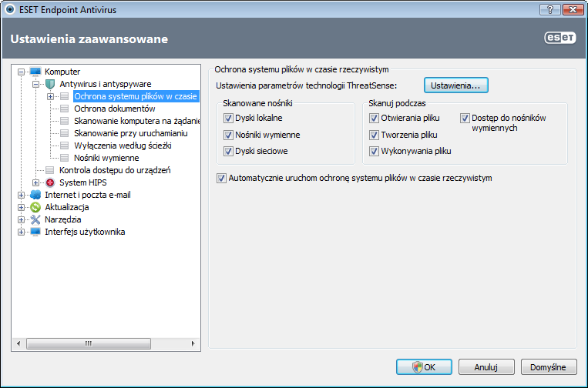Close the ESET settings window
The height and width of the screenshot is (388, 588).
573,9
